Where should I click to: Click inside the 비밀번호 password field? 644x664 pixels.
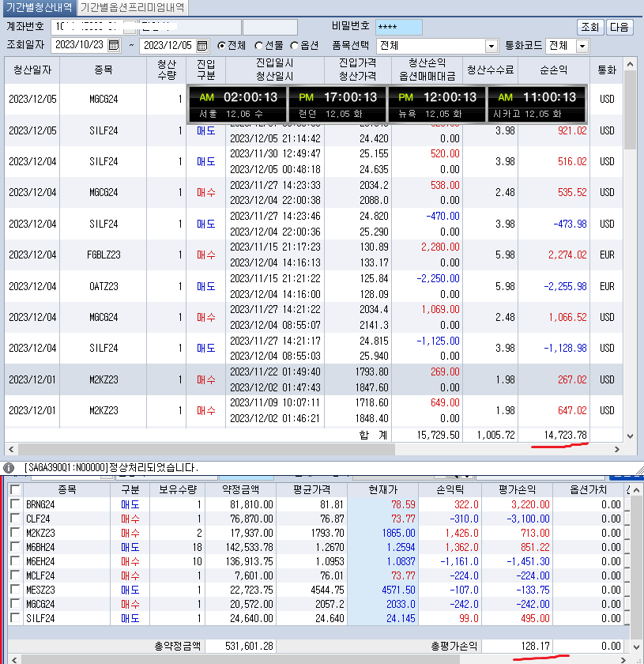click(403, 26)
